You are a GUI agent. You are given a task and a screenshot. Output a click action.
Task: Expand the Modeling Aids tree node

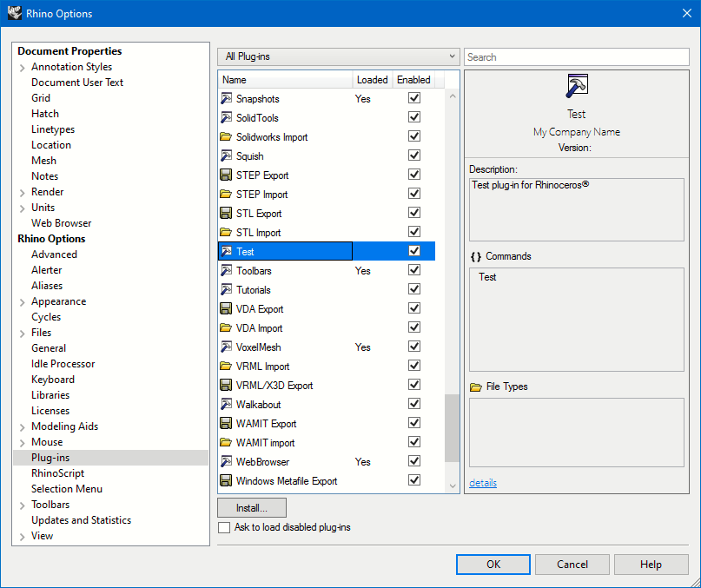(x=23, y=427)
